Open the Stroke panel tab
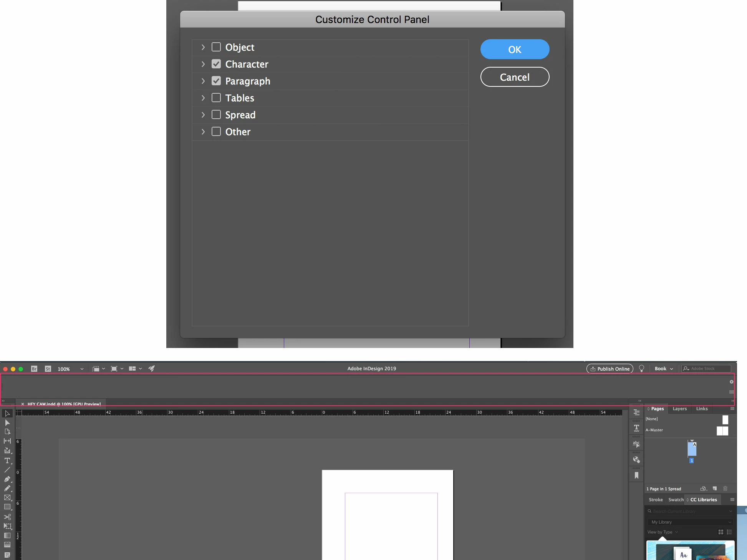 [x=656, y=500]
